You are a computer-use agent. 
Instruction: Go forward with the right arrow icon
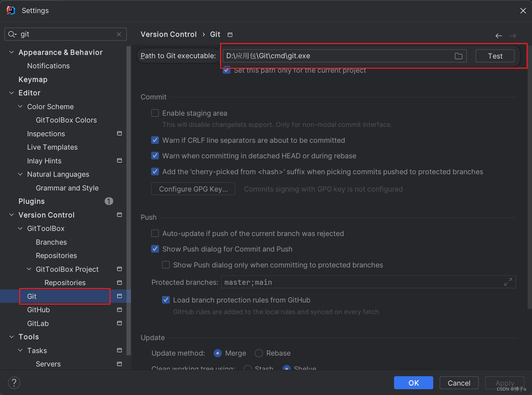point(512,35)
